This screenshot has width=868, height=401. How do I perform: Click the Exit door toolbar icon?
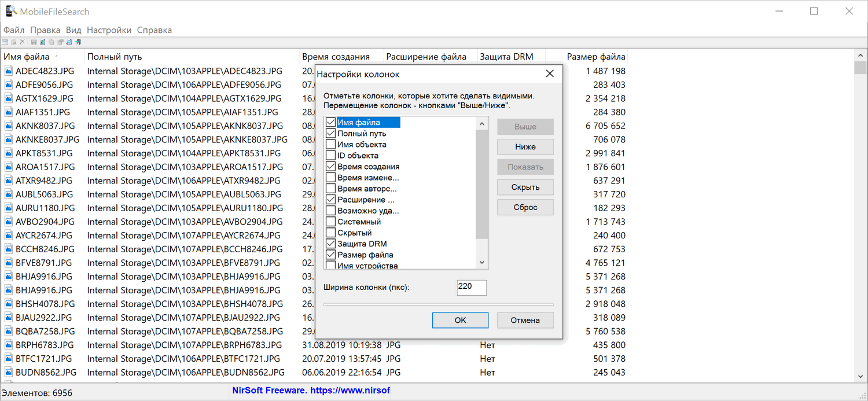pyautogui.click(x=78, y=42)
